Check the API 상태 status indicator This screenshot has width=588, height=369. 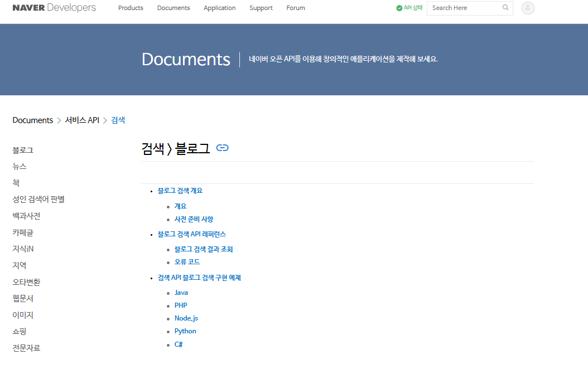(x=409, y=8)
